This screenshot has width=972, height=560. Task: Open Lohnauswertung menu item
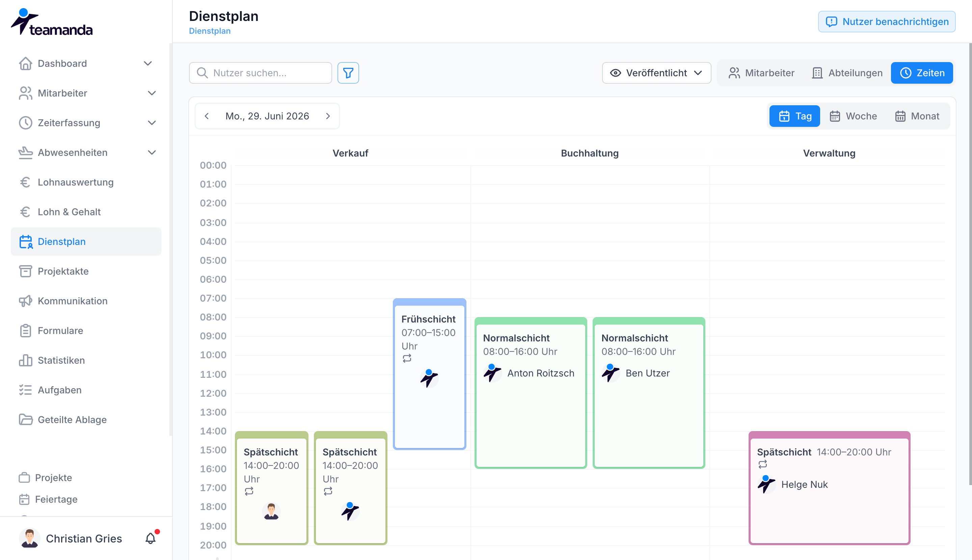(x=86, y=182)
